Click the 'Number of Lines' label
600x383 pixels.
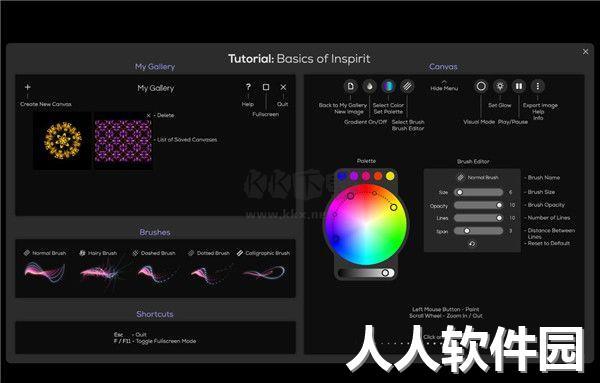click(549, 218)
